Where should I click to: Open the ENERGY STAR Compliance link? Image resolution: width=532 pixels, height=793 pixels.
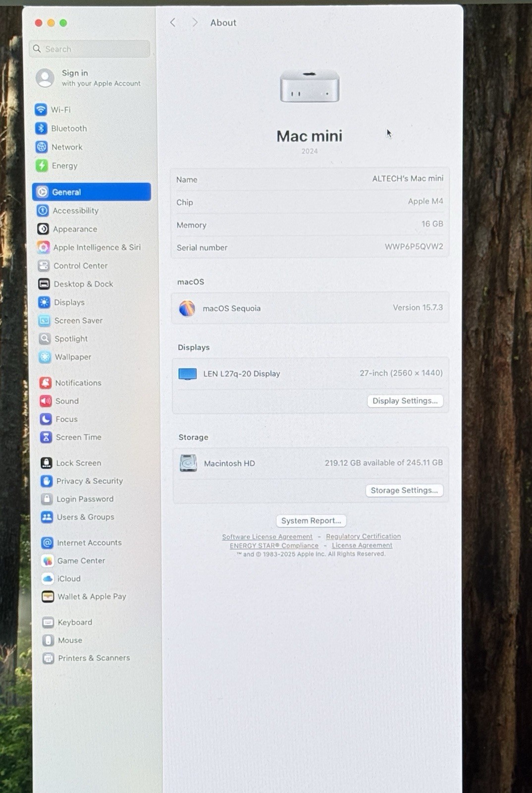[x=274, y=546]
